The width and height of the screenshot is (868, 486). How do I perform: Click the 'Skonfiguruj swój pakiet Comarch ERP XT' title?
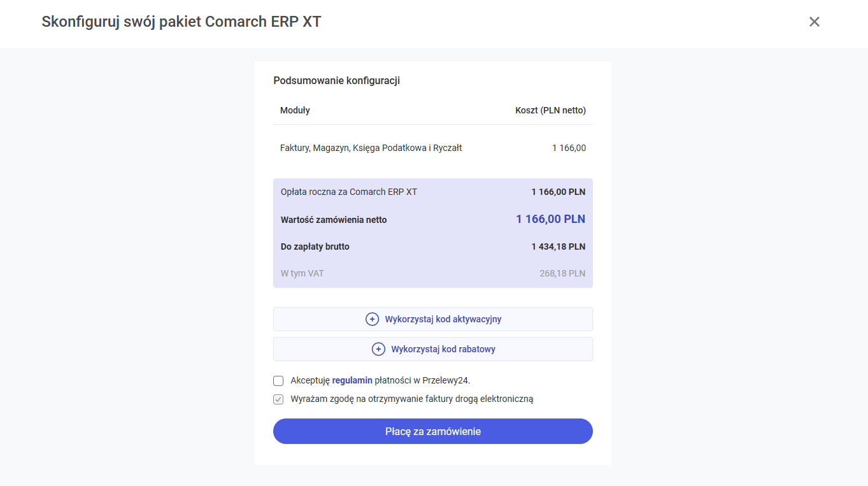pos(181,22)
